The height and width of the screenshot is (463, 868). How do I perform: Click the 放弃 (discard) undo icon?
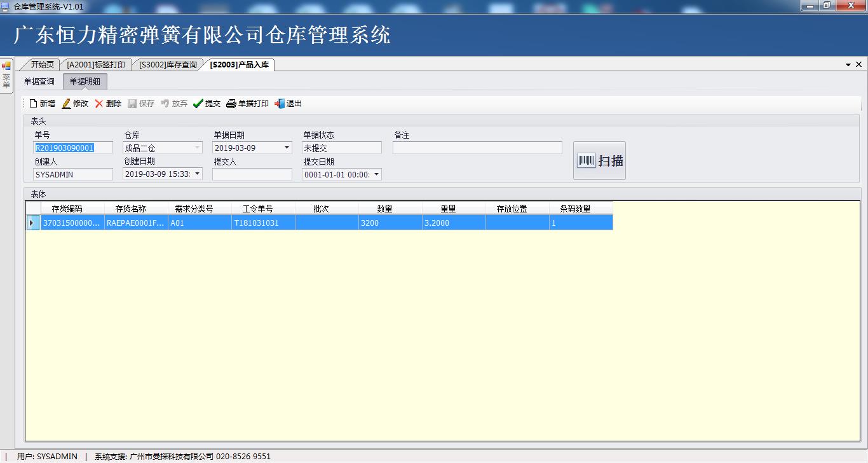(165, 104)
